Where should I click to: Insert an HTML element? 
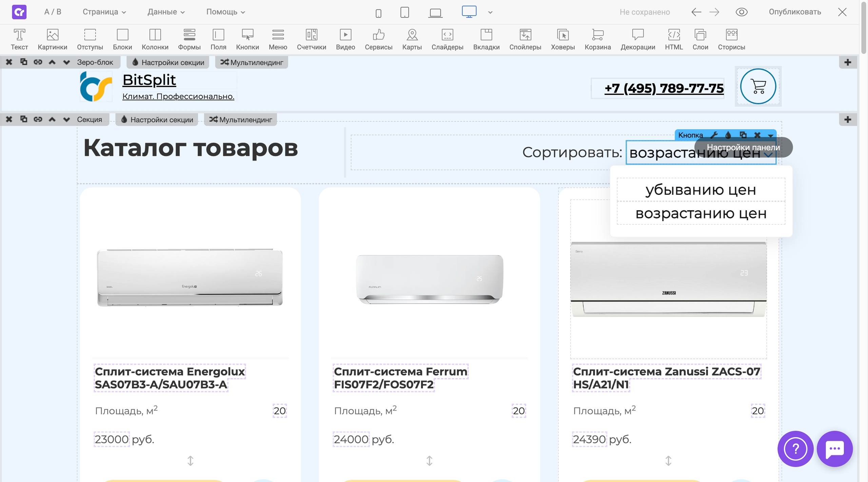click(x=674, y=39)
